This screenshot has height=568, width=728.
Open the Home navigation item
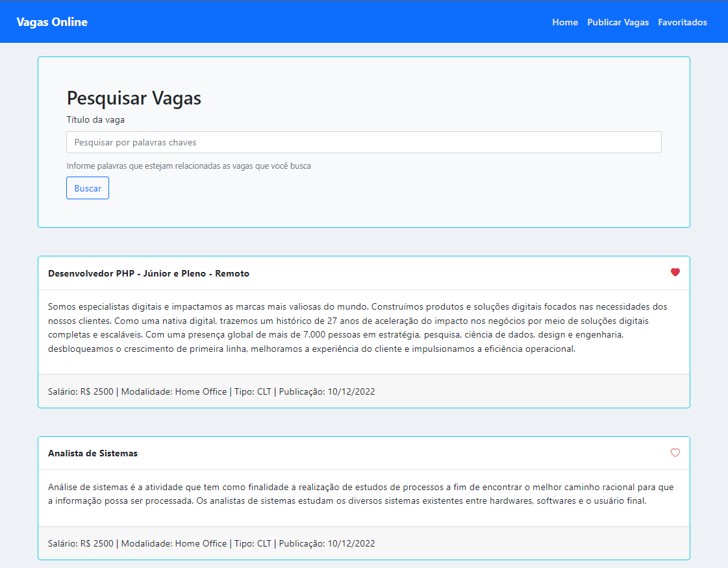(x=564, y=21)
